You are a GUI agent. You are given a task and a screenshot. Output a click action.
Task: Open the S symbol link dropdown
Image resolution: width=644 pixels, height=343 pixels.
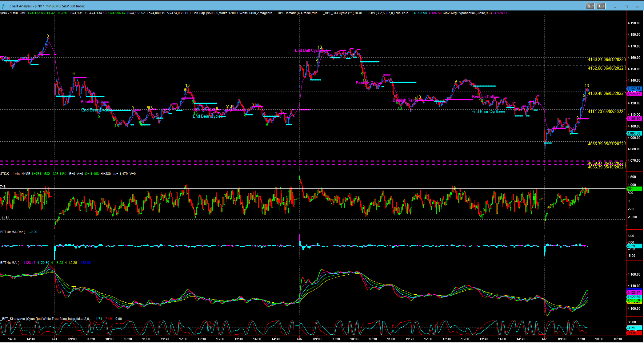(x=590, y=6)
